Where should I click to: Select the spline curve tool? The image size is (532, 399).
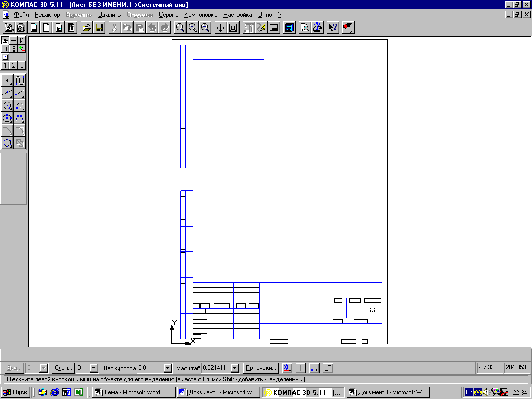[20, 118]
